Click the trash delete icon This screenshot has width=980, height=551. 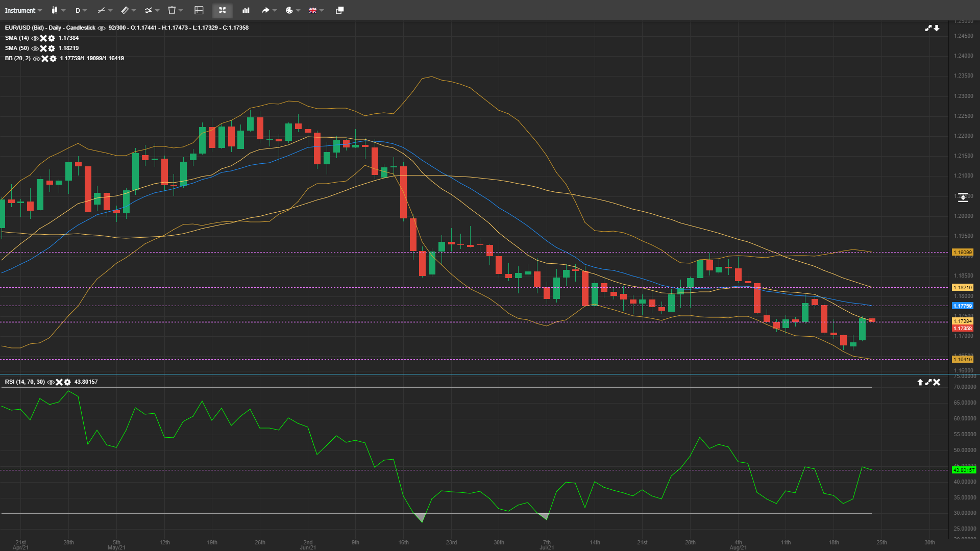[172, 10]
